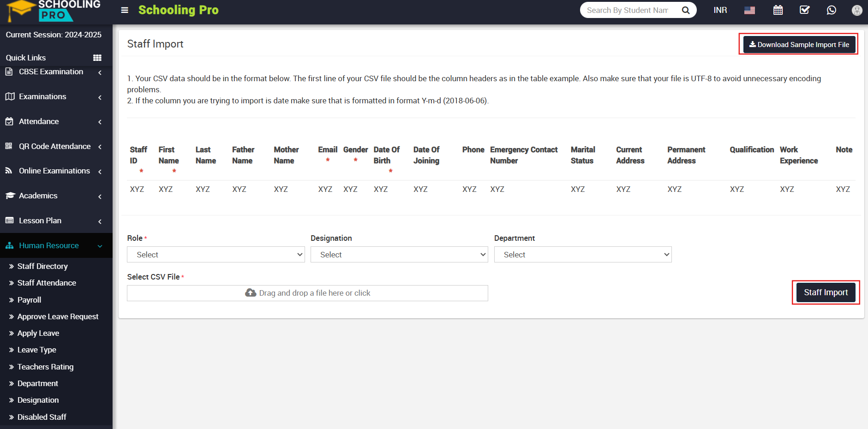The image size is (868, 429).
Task: Open Disabled Staff page
Action: tap(42, 417)
